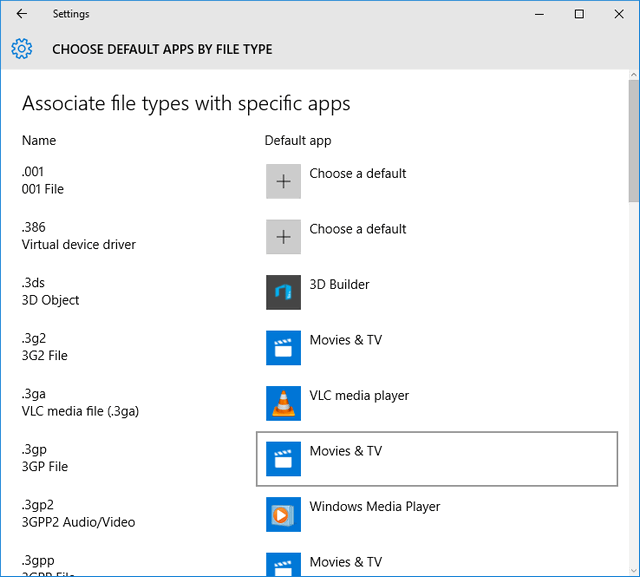Click the .3ga extension text
The width and height of the screenshot is (640, 577).
coord(33,394)
